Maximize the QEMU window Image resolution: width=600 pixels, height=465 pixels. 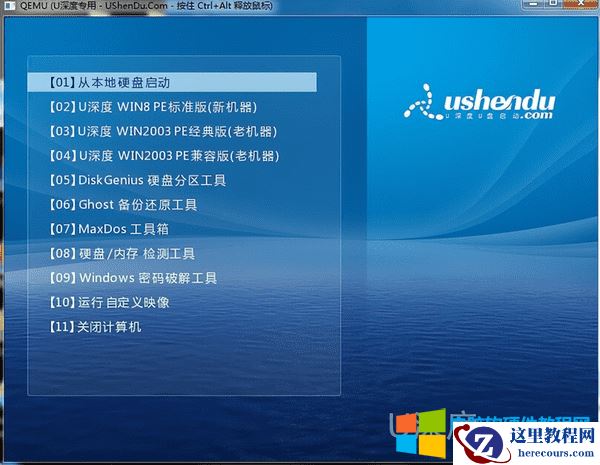(x=553, y=3)
